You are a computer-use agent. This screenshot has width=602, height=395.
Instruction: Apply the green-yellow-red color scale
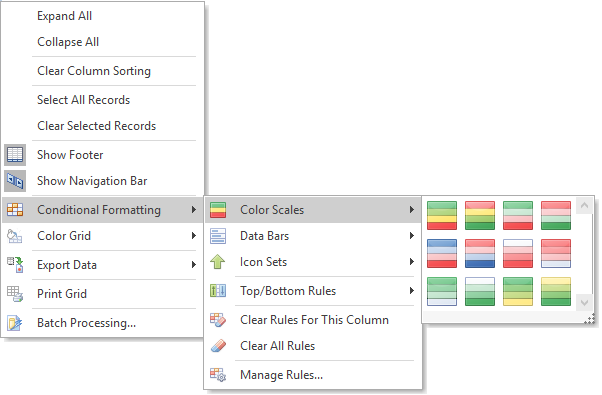tap(442, 215)
